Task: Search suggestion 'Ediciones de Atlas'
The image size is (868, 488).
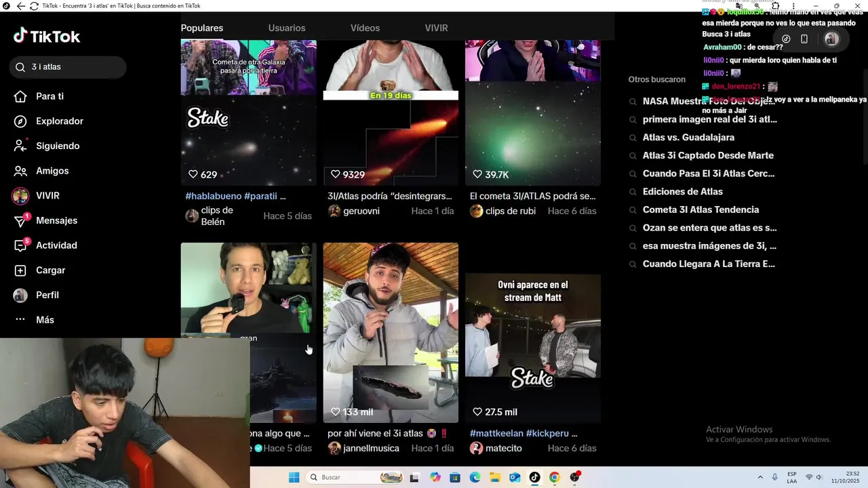Action: click(682, 192)
